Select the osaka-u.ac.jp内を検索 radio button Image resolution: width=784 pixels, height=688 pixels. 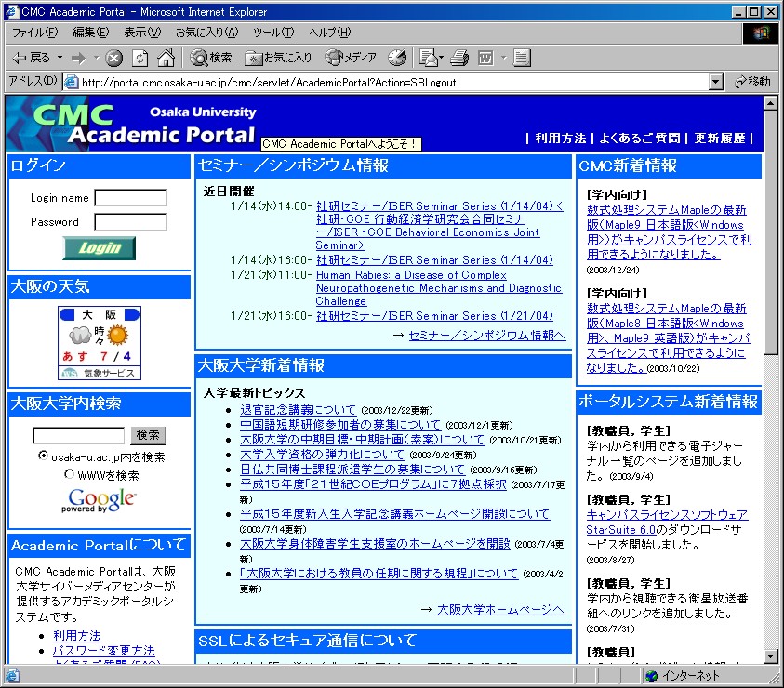point(43,456)
